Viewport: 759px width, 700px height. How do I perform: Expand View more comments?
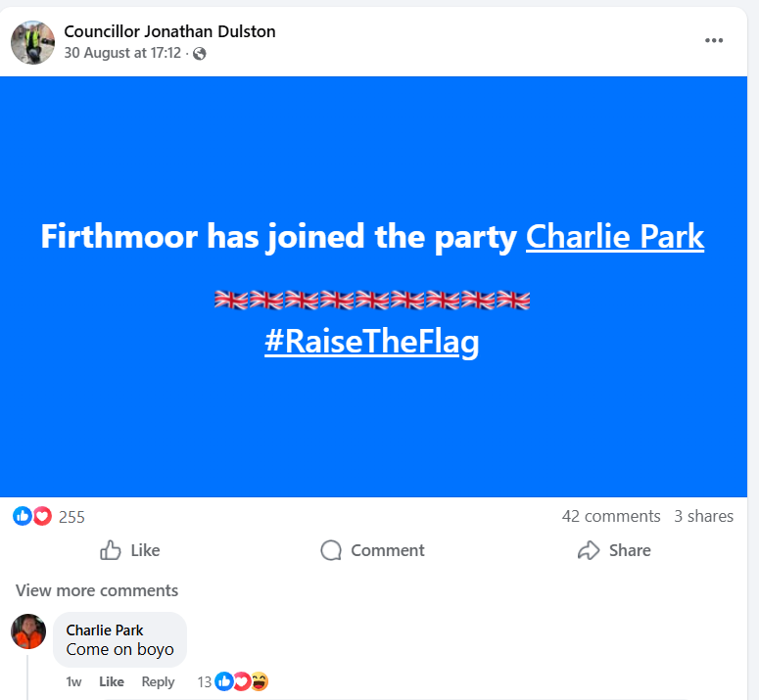coord(97,590)
